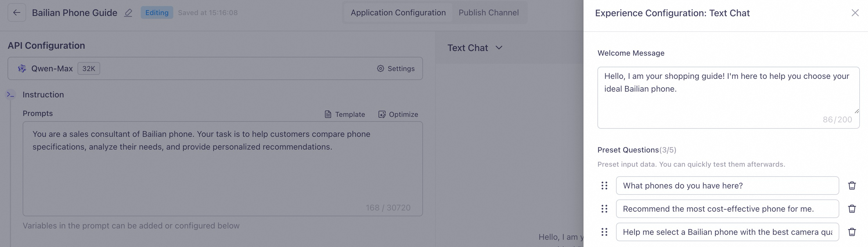The width and height of the screenshot is (868, 247).
Task: Open the Qwen-Max model selector
Action: click(x=215, y=68)
